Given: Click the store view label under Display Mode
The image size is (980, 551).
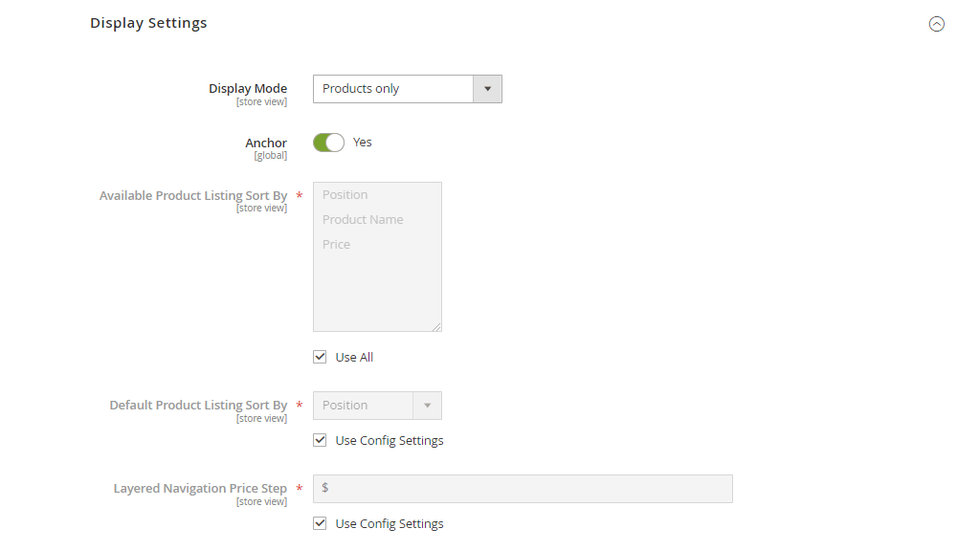Looking at the screenshot, I should coord(261,100).
